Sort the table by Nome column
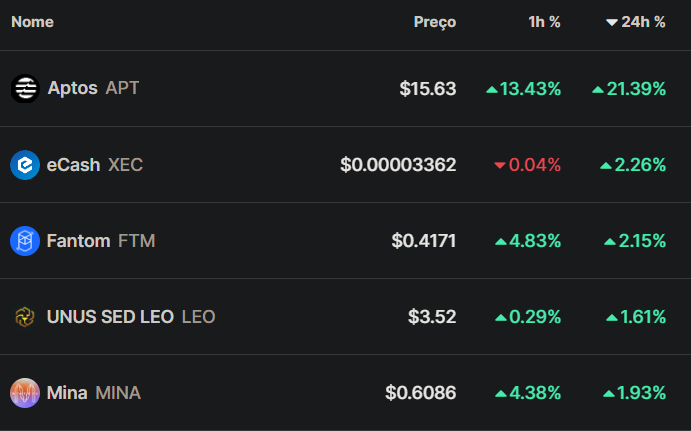This screenshot has width=691, height=431. pos(32,22)
